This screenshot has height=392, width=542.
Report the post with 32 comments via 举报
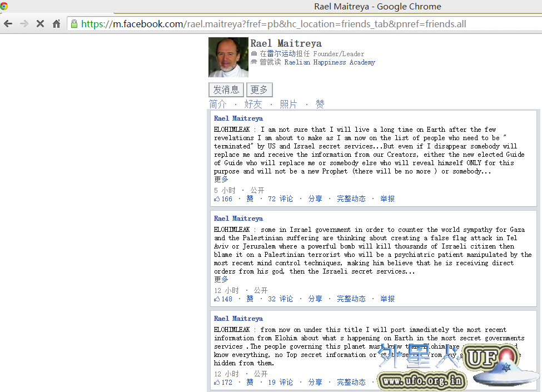tap(387, 299)
